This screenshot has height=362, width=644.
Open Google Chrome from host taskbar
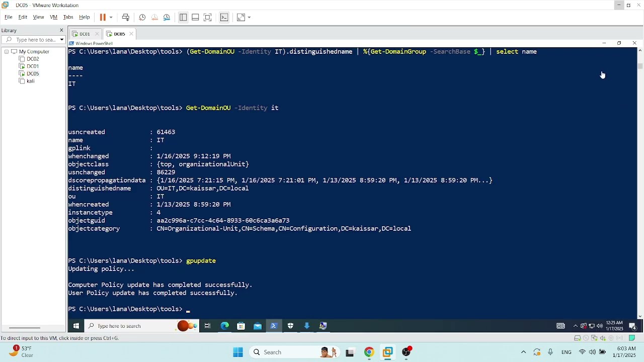click(369, 352)
